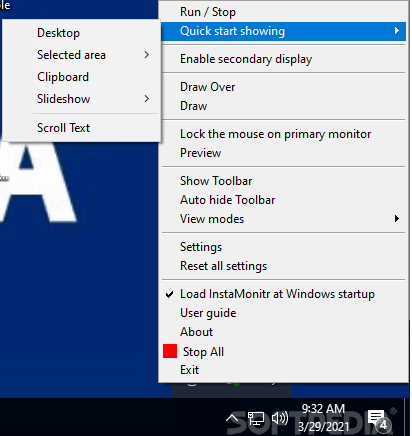Uncheck Load InstaMonitr at Windows startup
The height and width of the screenshot is (436, 412).
(283, 294)
